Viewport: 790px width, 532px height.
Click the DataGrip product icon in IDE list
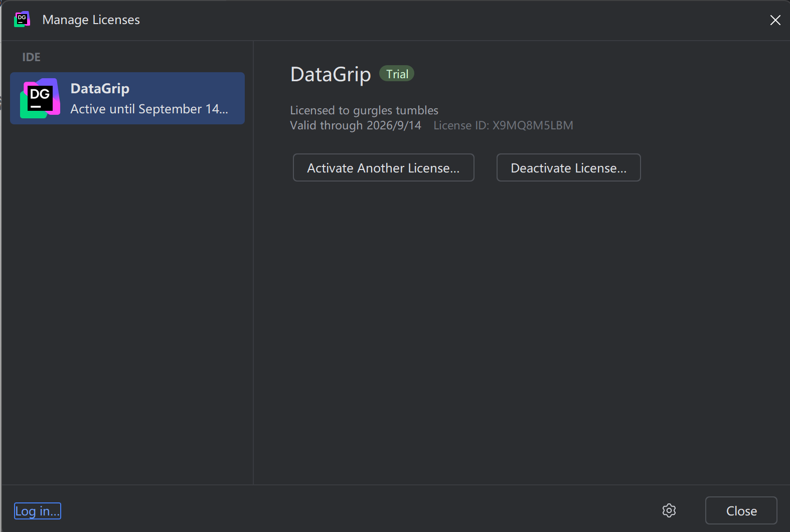(x=40, y=98)
